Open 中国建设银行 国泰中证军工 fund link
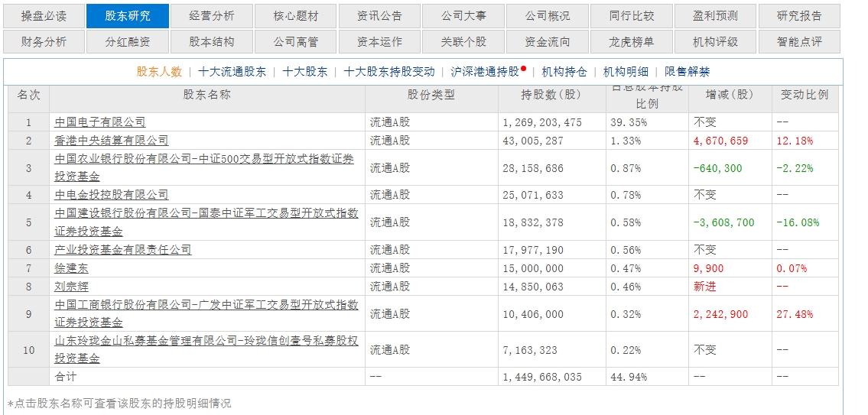 click(206, 222)
